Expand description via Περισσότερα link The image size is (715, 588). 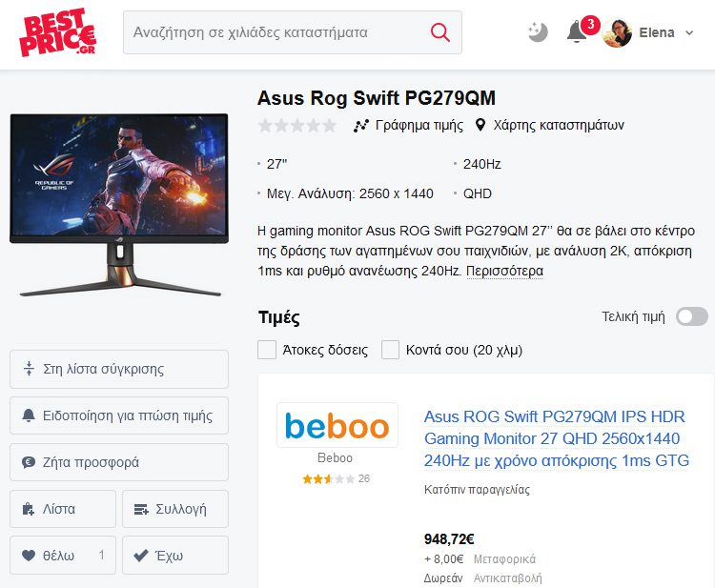click(x=504, y=272)
